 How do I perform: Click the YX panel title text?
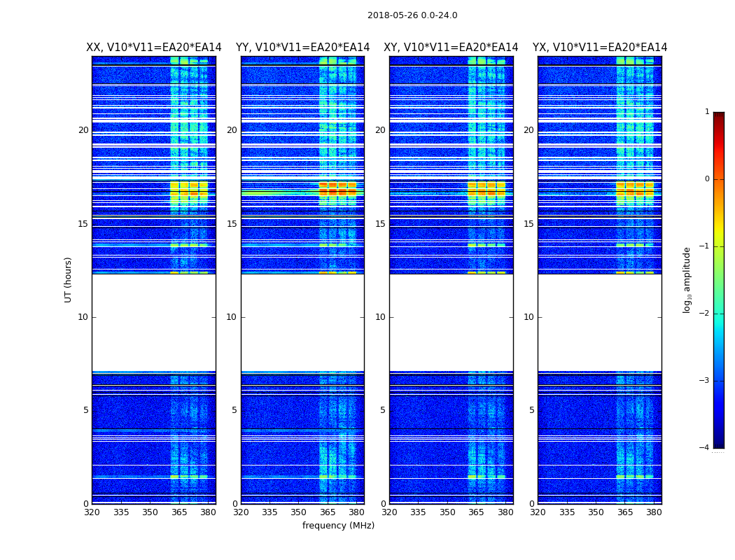point(600,48)
